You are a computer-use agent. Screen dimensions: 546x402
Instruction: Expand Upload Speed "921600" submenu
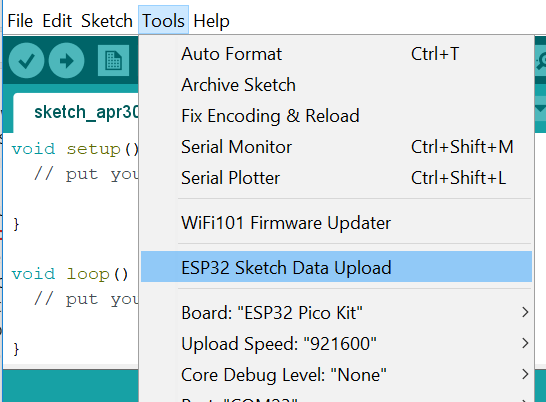pos(336,344)
